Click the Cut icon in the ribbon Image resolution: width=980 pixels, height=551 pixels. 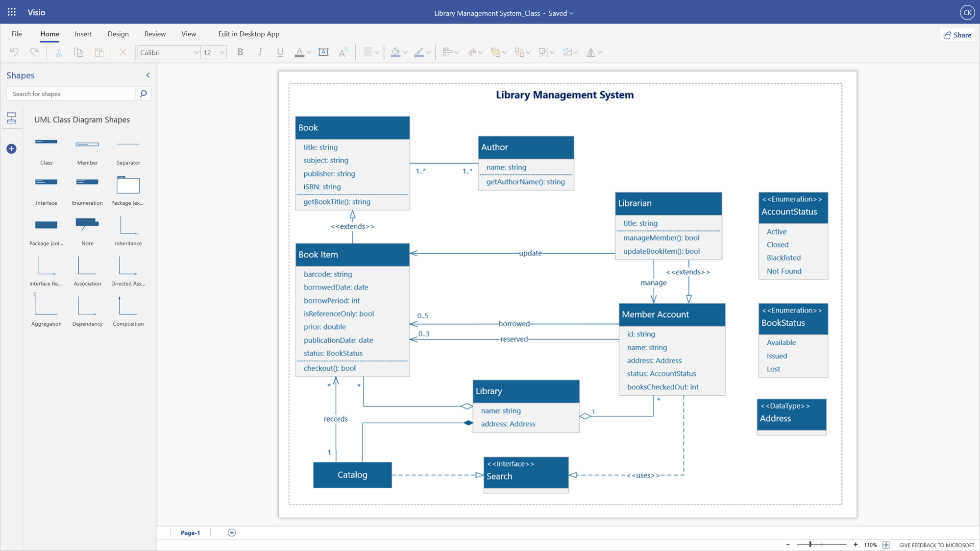click(x=58, y=52)
